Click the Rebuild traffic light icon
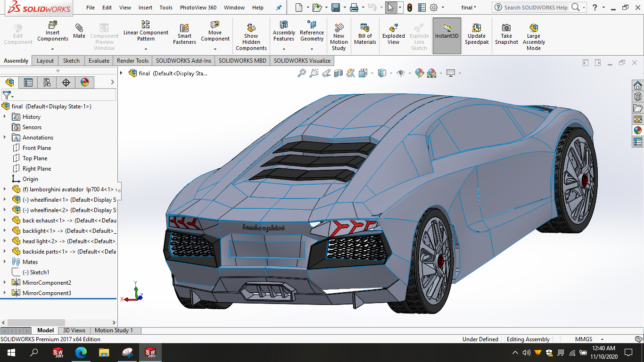Image resolution: width=644 pixels, height=362 pixels. pos(410,8)
